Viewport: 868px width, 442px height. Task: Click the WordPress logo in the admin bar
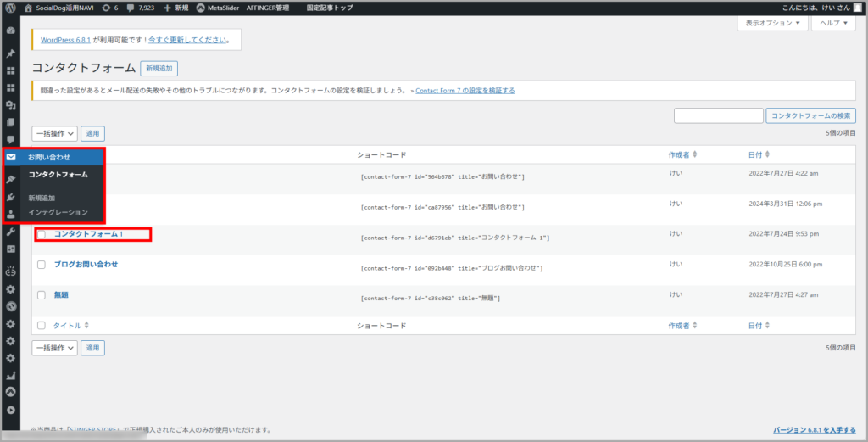click(x=10, y=8)
